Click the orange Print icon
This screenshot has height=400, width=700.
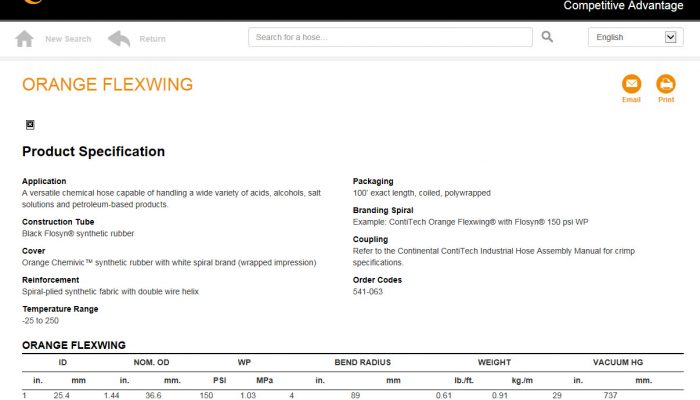(666, 83)
